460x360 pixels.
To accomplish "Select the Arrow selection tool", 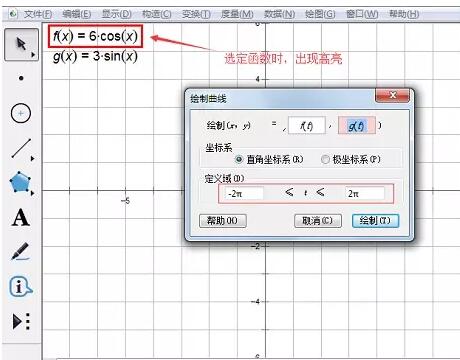I will point(21,44).
